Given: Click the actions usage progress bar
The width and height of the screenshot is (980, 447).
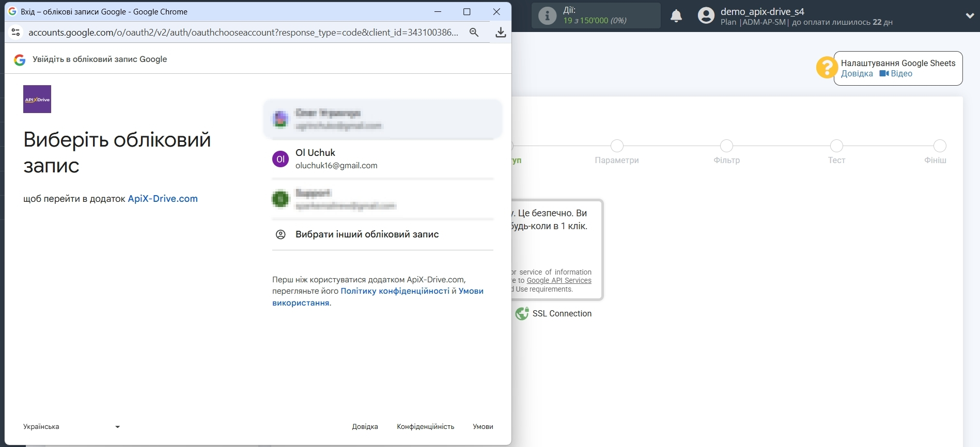Looking at the screenshot, I should click(596, 15).
